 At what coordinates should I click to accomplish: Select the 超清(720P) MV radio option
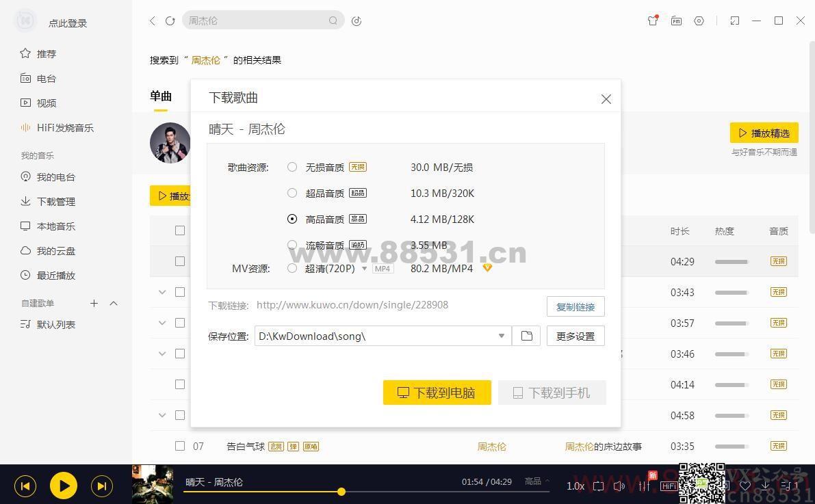pyautogui.click(x=292, y=268)
